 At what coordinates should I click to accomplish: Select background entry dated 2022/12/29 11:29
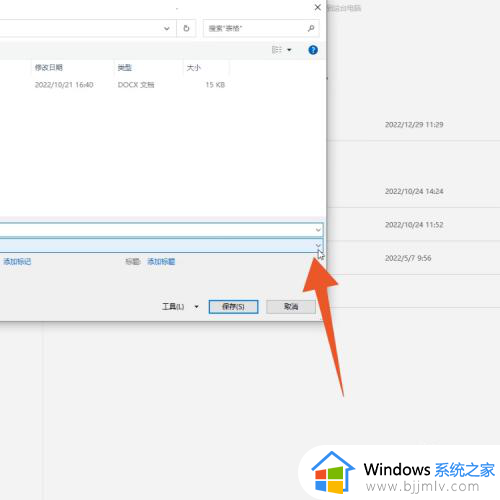[414, 125]
